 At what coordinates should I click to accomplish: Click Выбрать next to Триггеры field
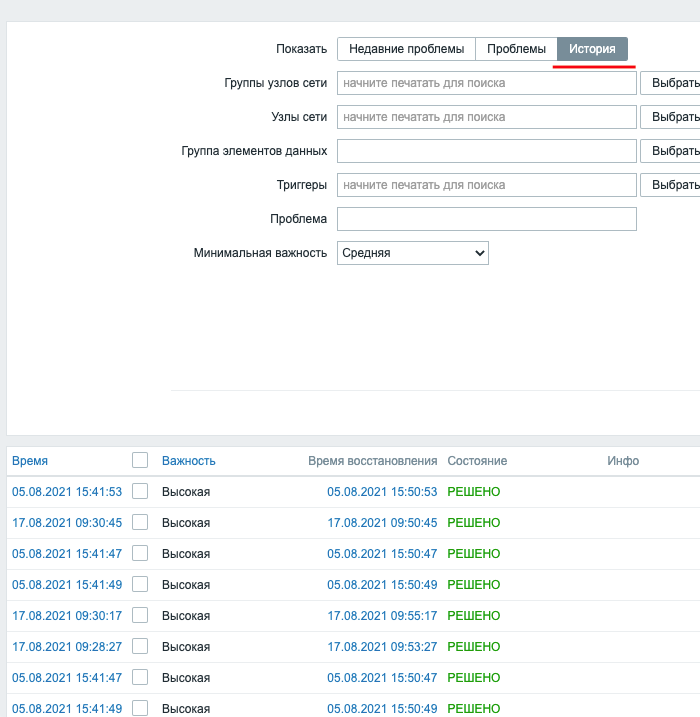[x=672, y=185]
